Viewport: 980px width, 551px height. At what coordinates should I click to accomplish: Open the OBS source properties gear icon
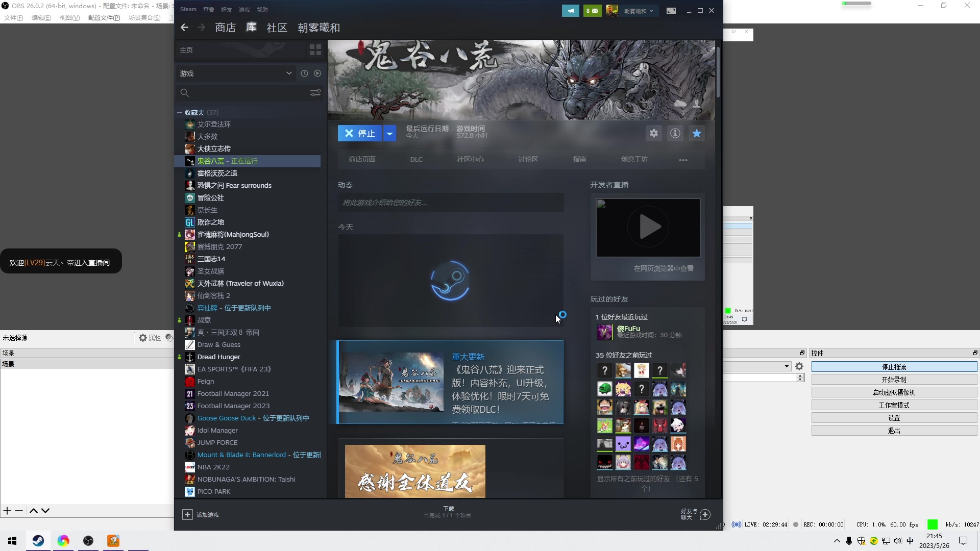click(143, 338)
